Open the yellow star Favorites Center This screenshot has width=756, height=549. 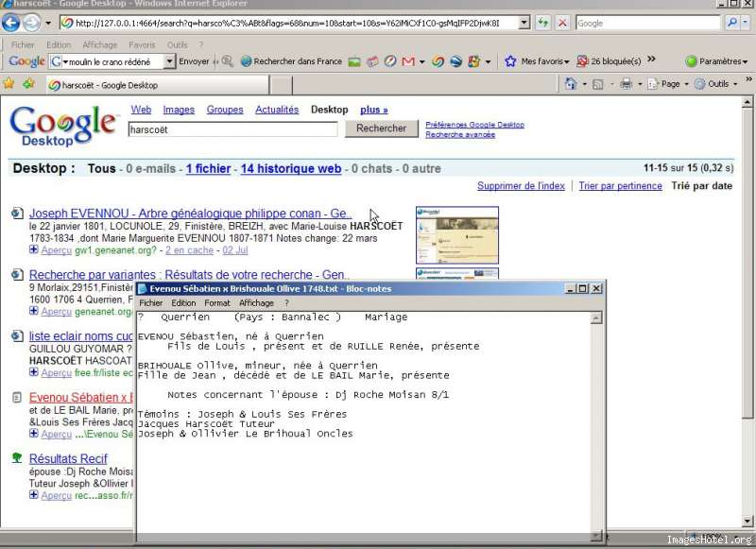tap(9, 84)
